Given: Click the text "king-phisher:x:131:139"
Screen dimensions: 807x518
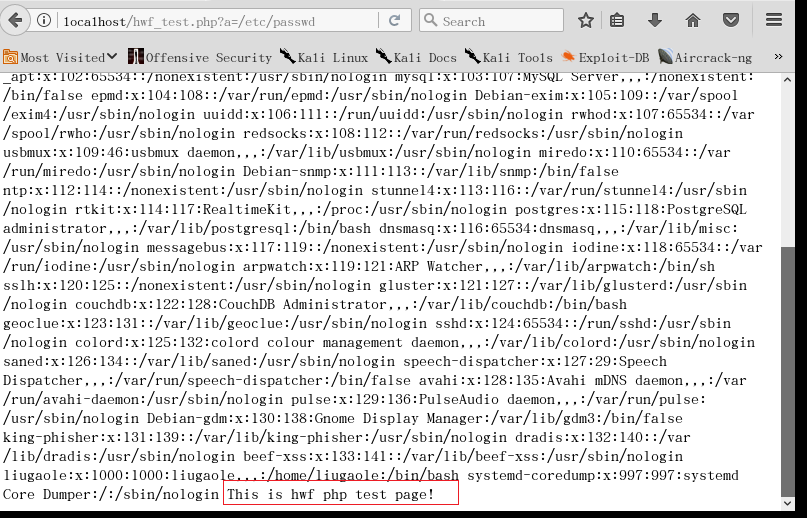Looking at the screenshot, I should pos(91,437).
